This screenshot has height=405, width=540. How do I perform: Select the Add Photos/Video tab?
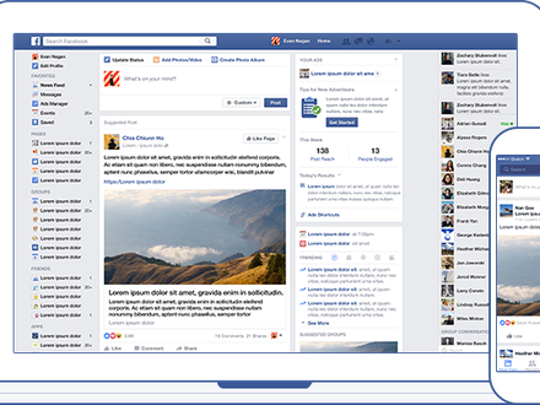177,60
